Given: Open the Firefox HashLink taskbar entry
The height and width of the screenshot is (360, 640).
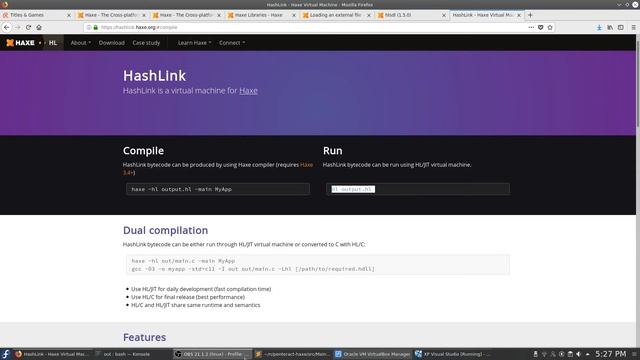Looking at the screenshot, I should [x=52, y=354].
